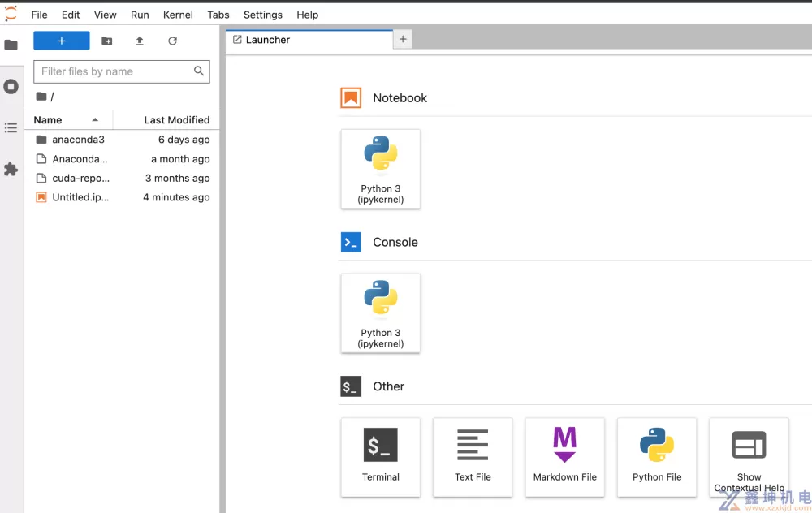
Task: Open the Kernel menu
Action: click(178, 15)
